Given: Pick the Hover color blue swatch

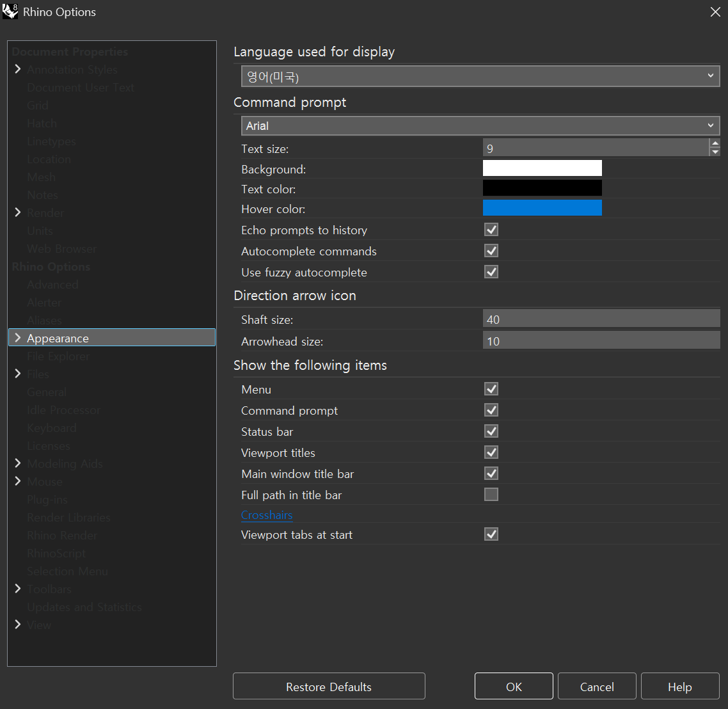Looking at the screenshot, I should [542, 208].
